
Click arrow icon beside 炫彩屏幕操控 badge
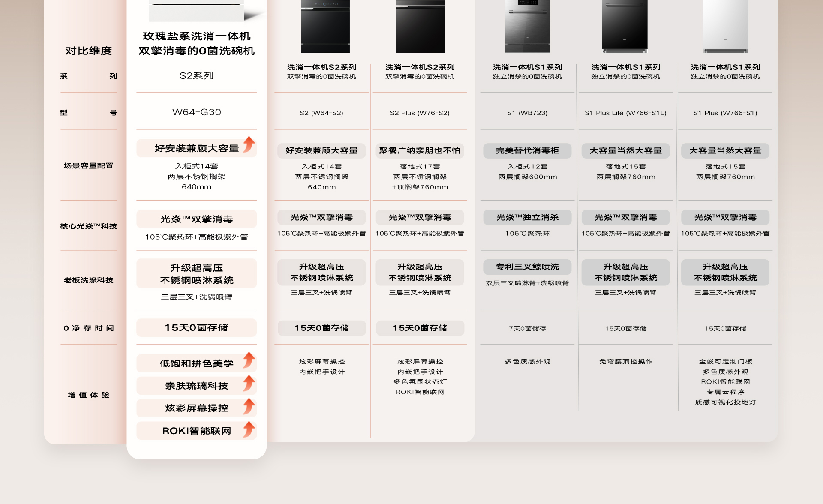click(249, 406)
